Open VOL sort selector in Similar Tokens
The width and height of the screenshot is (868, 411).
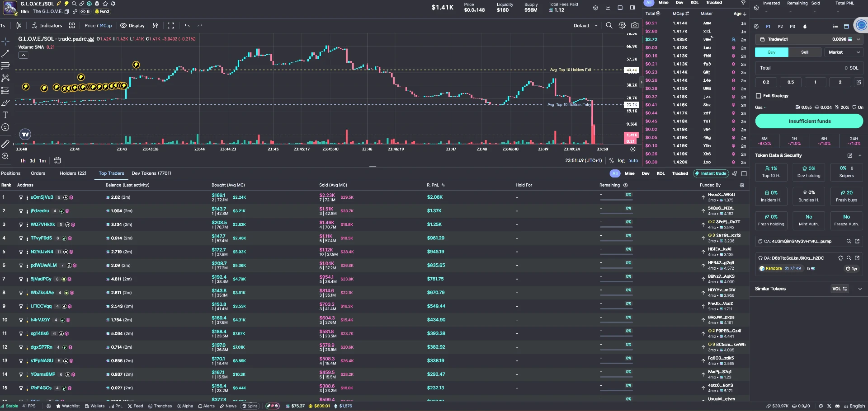[x=840, y=289]
